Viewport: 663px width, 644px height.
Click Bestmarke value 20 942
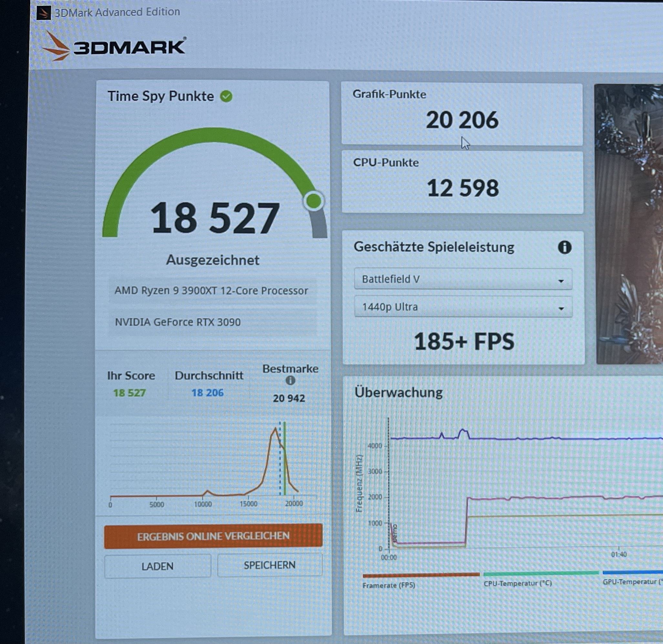coord(289,398)
